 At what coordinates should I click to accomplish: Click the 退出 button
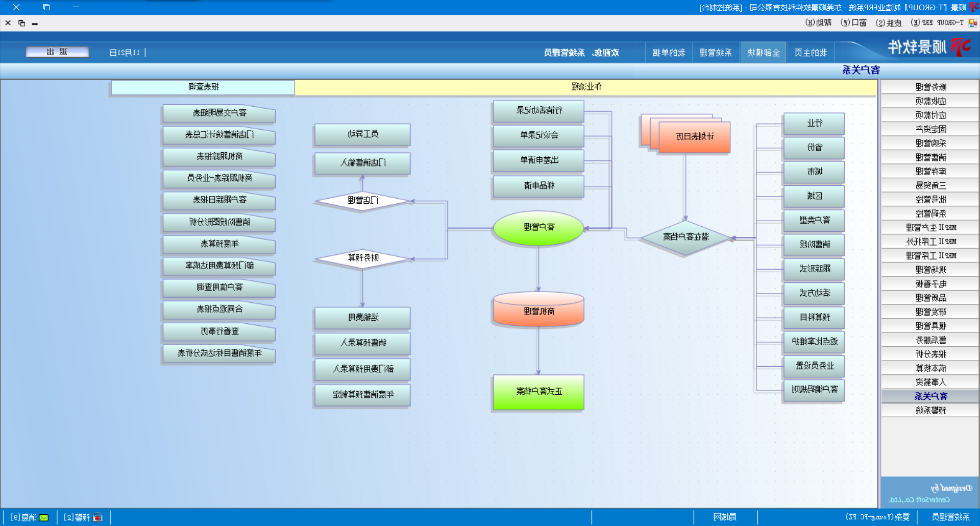(x=57, y=52)
